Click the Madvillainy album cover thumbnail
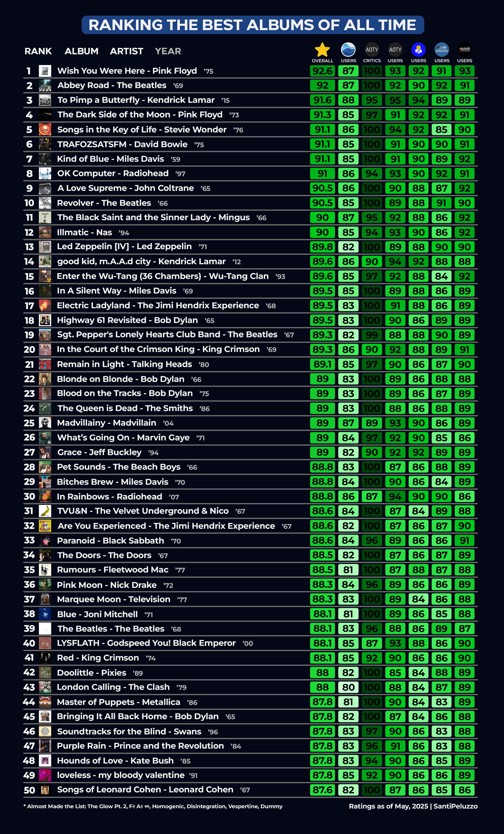504x834 pixels. pos(45,423)
